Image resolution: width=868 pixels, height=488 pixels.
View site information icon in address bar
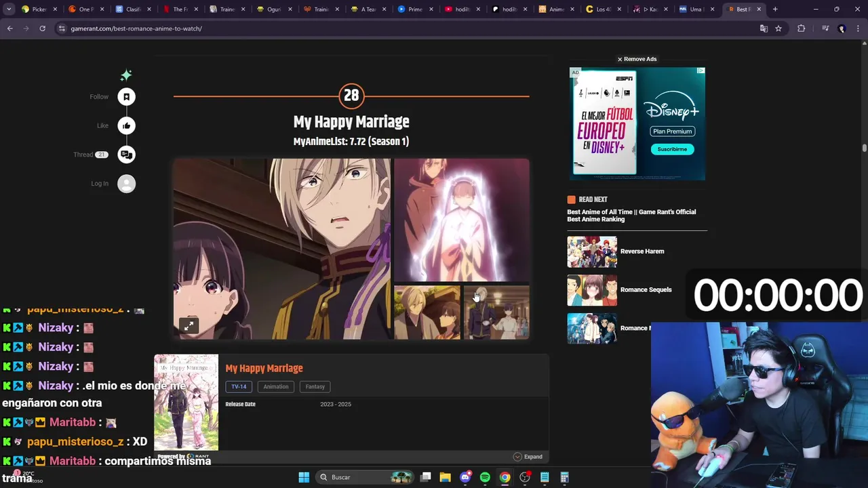tap(62, 28)
